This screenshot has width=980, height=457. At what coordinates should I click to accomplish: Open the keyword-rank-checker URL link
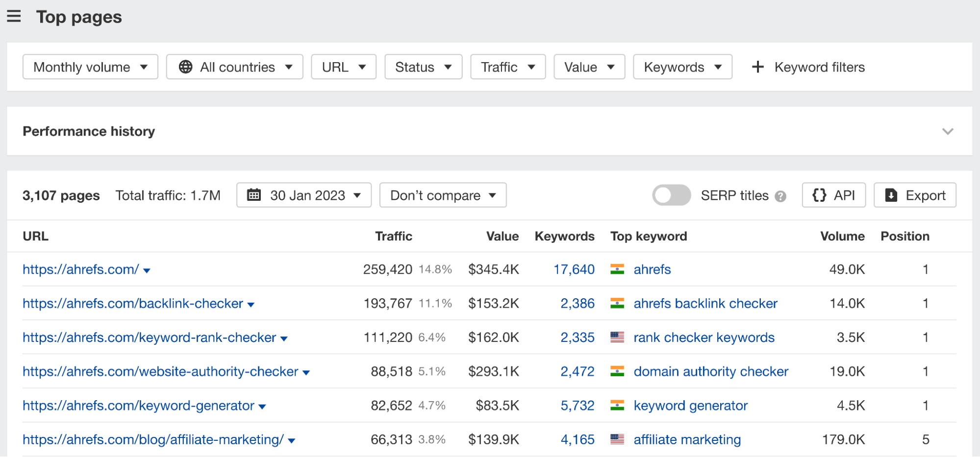coord(150,337)
